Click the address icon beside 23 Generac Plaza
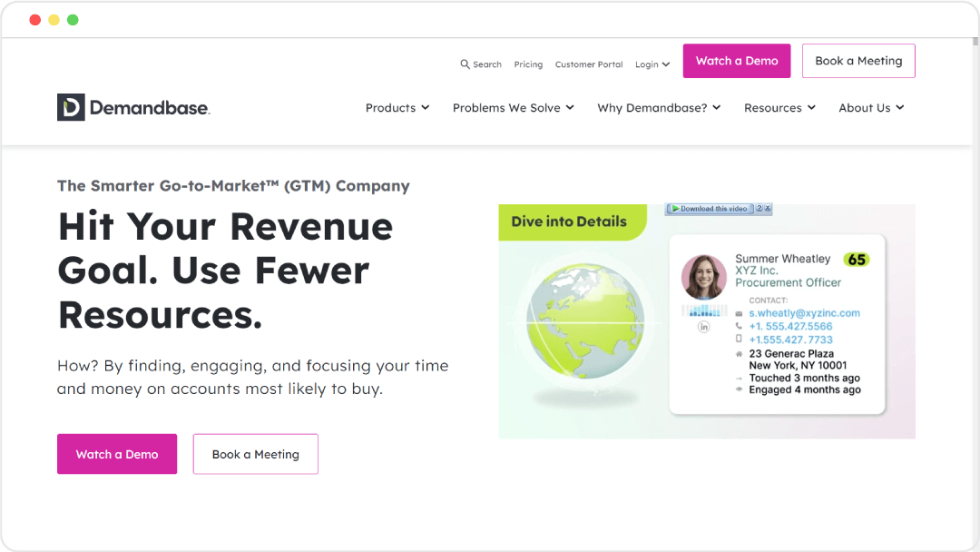Image resolution: width=980 pixels, height=552 pixels. click(x=739, y=354)
